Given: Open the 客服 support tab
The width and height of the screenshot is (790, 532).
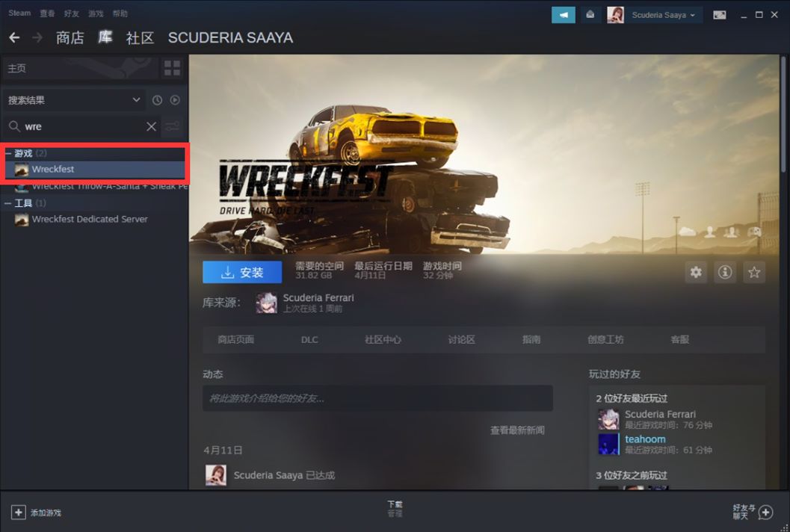Looking at the screenshot, I should tap(679, 339).
